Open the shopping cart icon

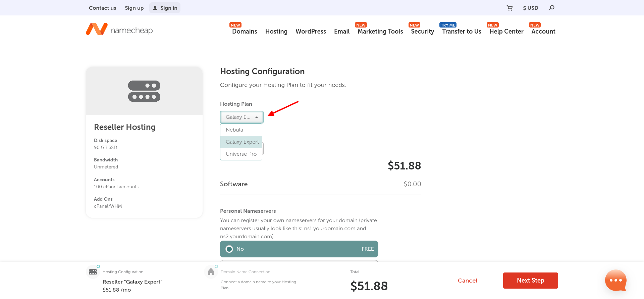pos(509,8)
